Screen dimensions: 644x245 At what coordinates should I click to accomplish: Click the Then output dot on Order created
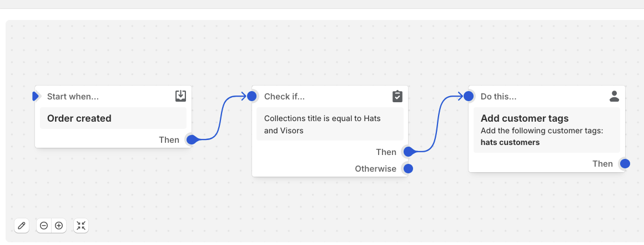point(192,139)
